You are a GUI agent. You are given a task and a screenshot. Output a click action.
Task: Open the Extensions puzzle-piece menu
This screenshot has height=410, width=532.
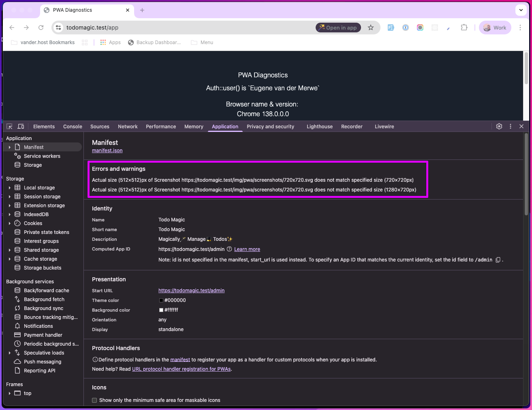coord(464,28)
